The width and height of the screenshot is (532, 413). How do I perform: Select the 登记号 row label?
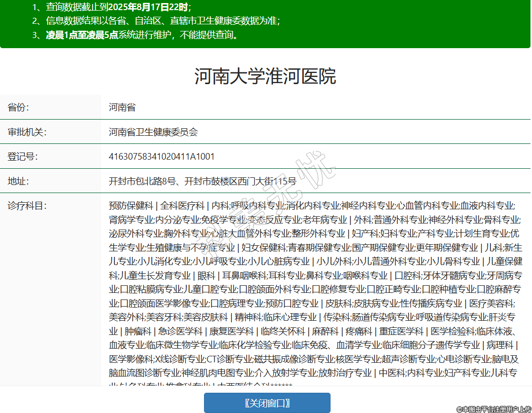22,157
